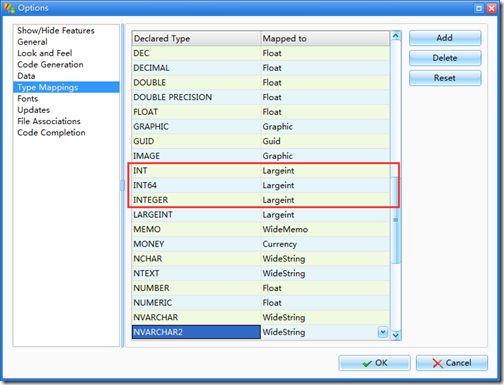The width and height of the screenshot is (504, 385).
Task: Click Currency mapping for MONEY row
Action: pyautogui.click(x=325, y=244)
